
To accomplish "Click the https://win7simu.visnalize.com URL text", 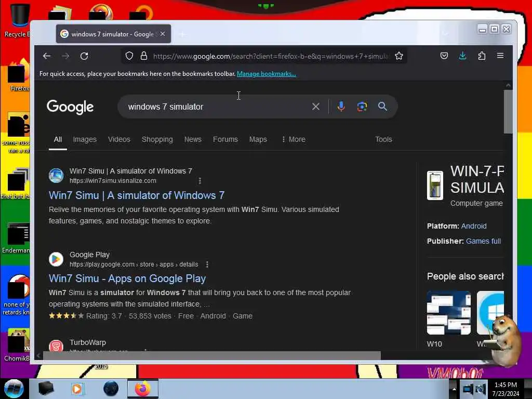I will (x=113, y=181).
